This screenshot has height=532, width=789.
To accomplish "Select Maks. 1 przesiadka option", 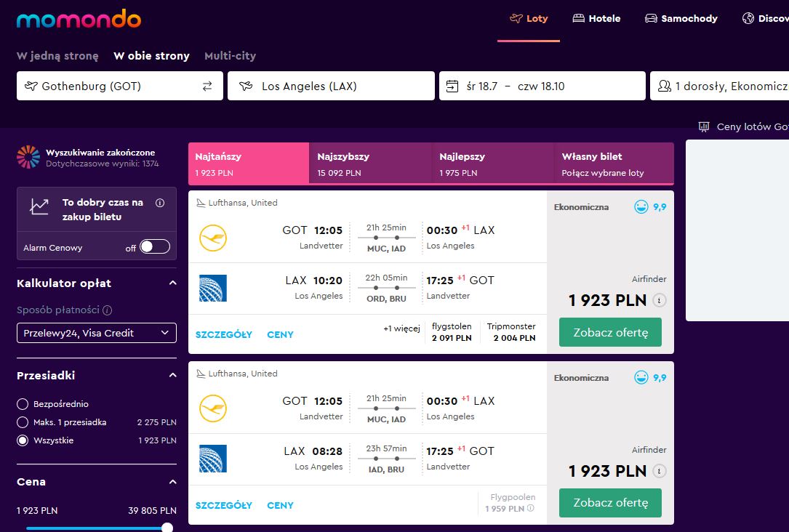I will click(23, 422).
